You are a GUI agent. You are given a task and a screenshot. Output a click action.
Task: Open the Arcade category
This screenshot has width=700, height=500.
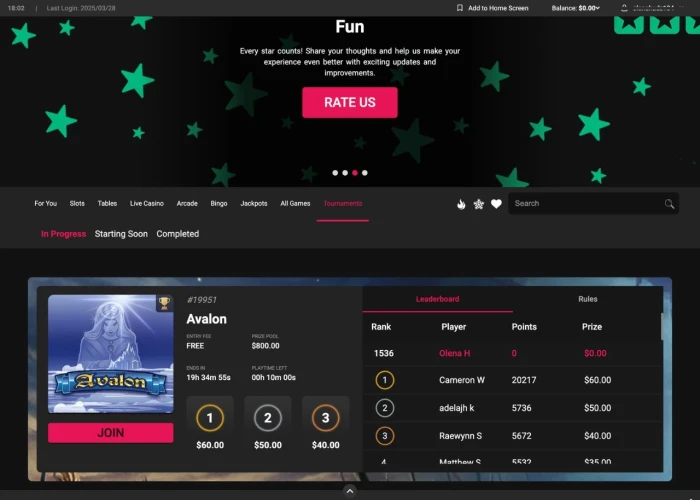(187, 204)
